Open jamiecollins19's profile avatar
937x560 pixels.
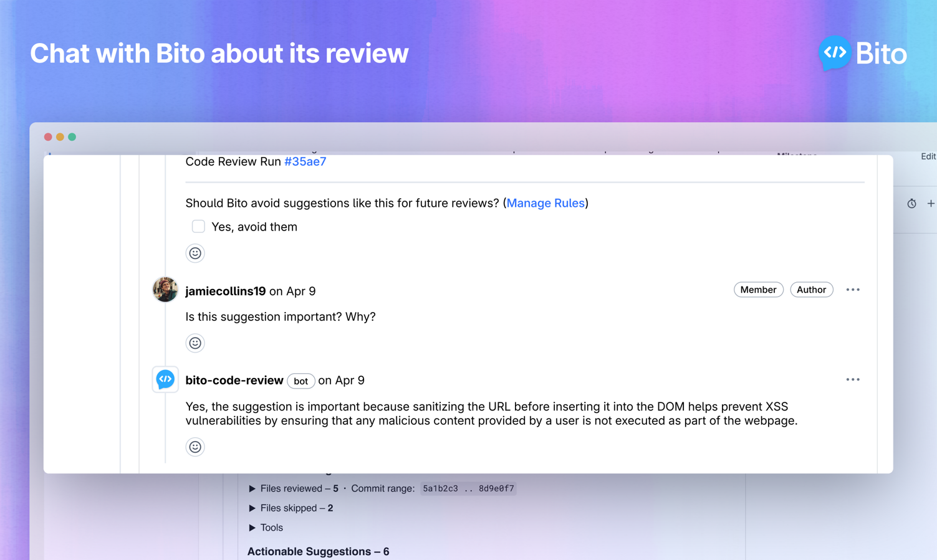tap(165, 290)
